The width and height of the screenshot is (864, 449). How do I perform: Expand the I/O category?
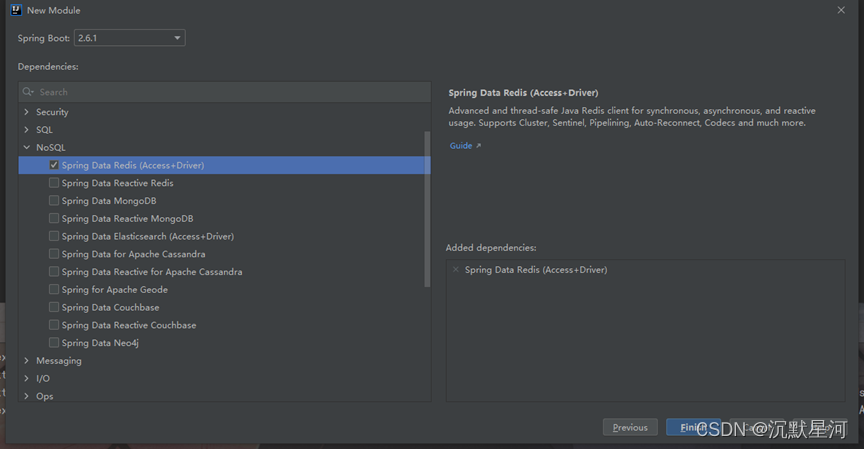[26, 378]
